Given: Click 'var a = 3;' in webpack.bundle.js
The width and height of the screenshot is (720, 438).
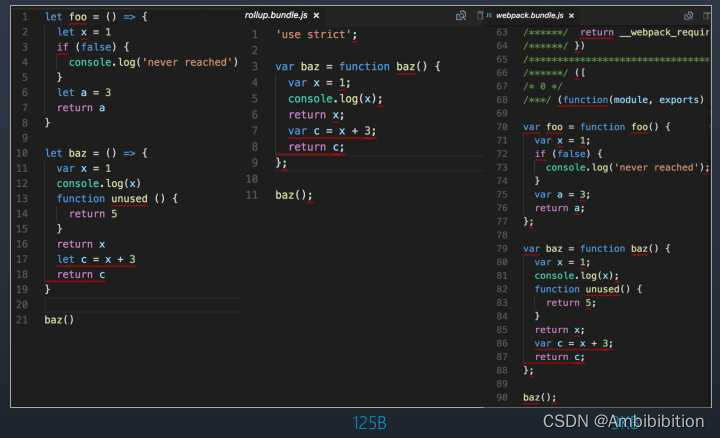Looking at the screenshot, I should (562, 195).
